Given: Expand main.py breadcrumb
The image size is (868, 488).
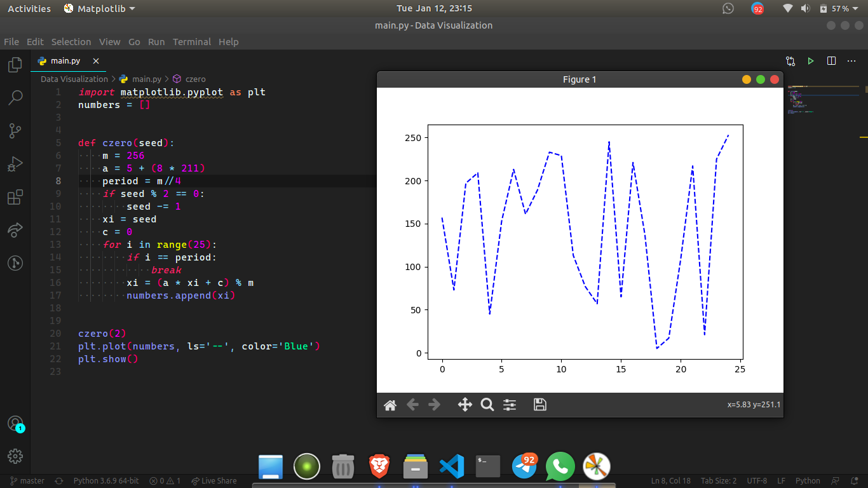Looking at the screenshot, I should pos(140,79).
